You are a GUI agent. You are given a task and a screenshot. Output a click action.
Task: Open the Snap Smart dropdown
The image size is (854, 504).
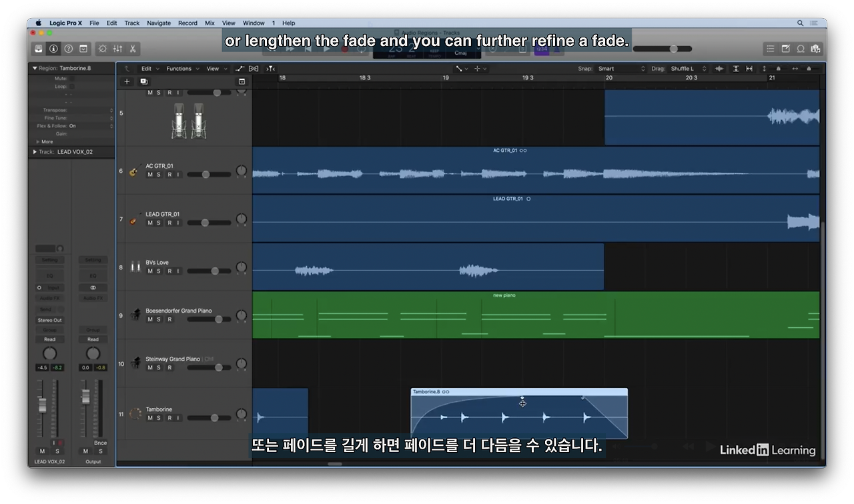pos(622,69)
